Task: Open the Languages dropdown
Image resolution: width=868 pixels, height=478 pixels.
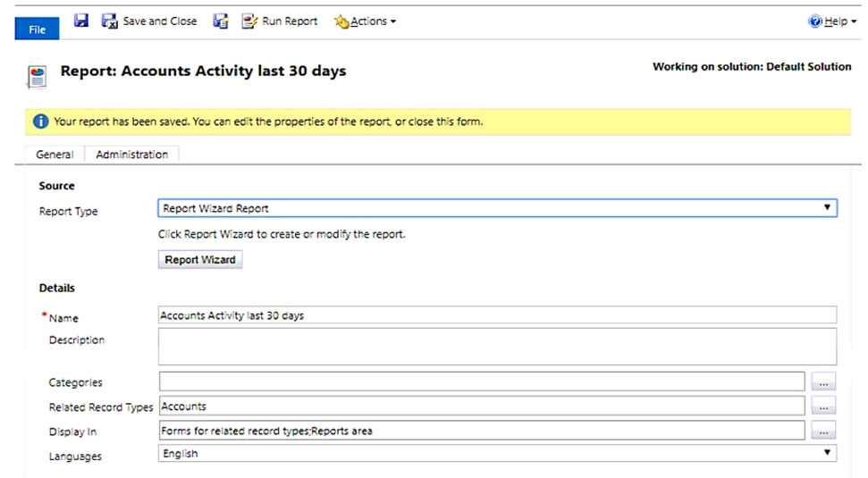Action: [497, 453]
